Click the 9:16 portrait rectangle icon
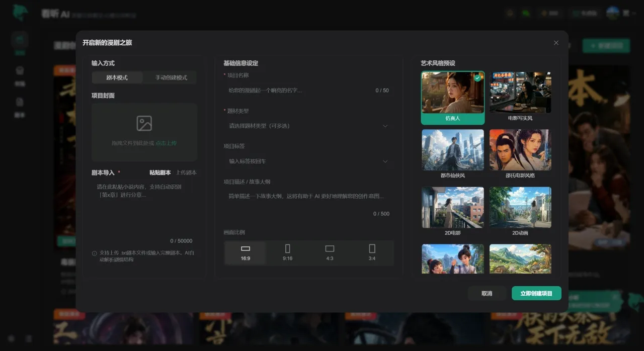Image resolution: width=644 pixels, height=351 pixels. (288, 248)
